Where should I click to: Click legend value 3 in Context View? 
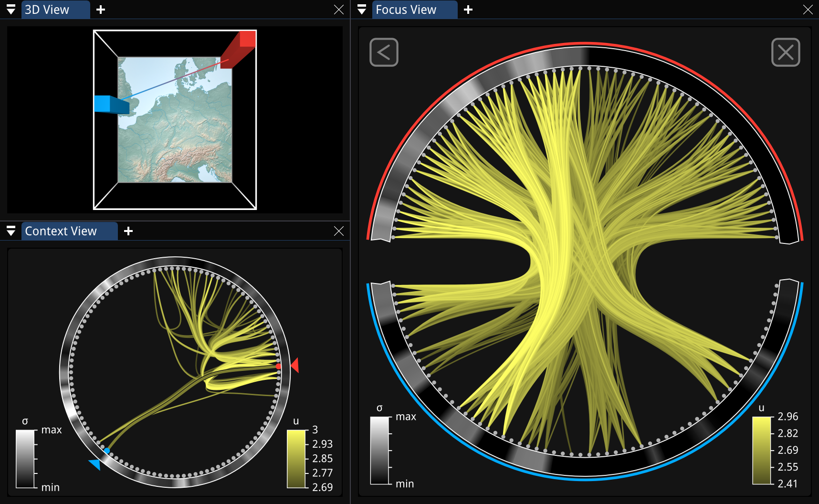(x=315, y=430)
